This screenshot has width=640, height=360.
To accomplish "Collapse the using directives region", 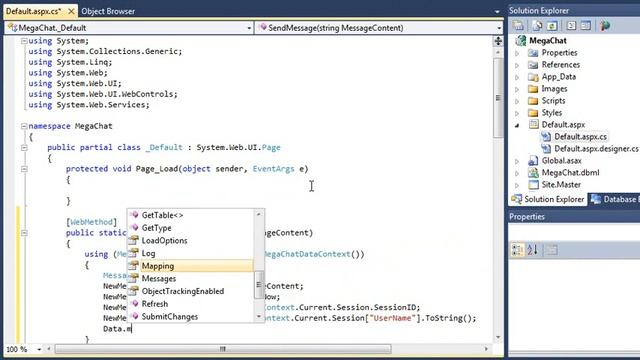I will (x=24, y=41).
